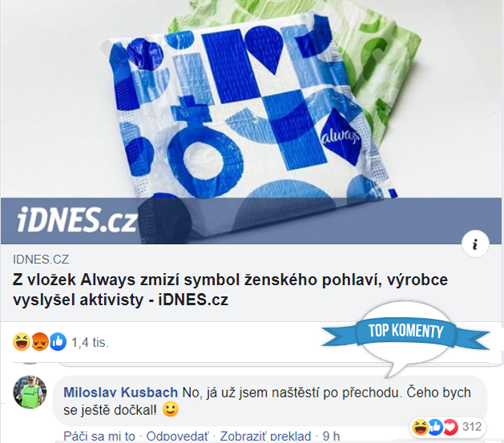Click the angry reaction emoji on post
The height and width of the screenshot is (443, 504).
click(x=40, y=342)
